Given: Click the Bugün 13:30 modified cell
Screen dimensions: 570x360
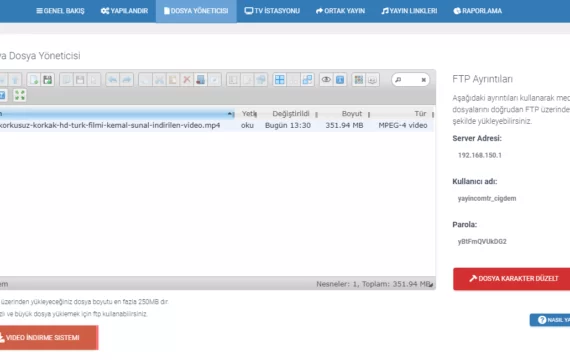Looking at the screenshot, I should [288, 125].
